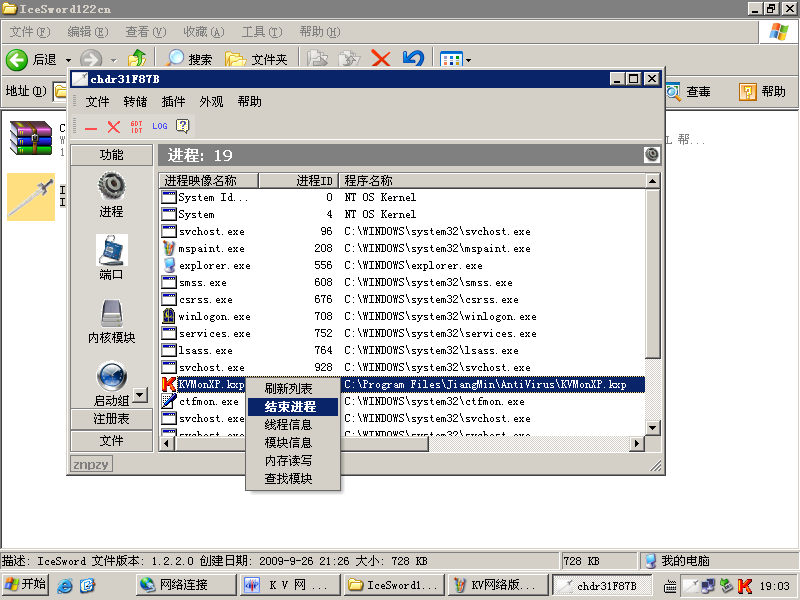This screenshot has width=800, height=600.
Task: Open the 内核模块 kernel module icon
Action: coord(112,313)
